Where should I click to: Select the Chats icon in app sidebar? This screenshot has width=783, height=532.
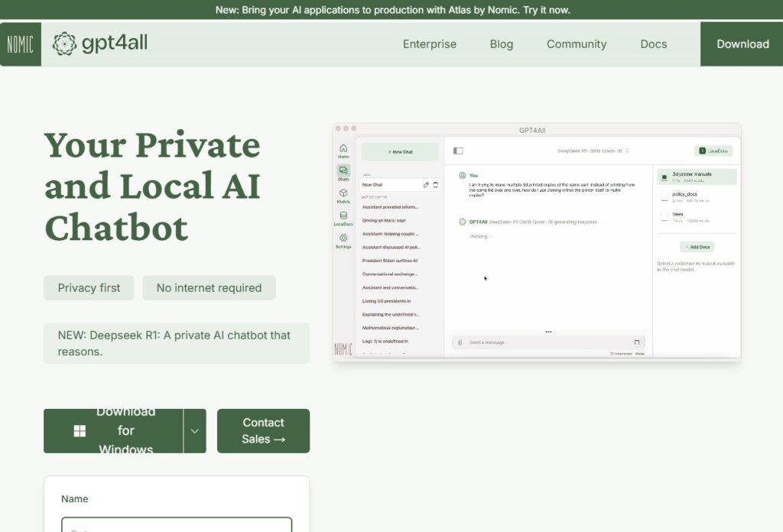[343, 172]
